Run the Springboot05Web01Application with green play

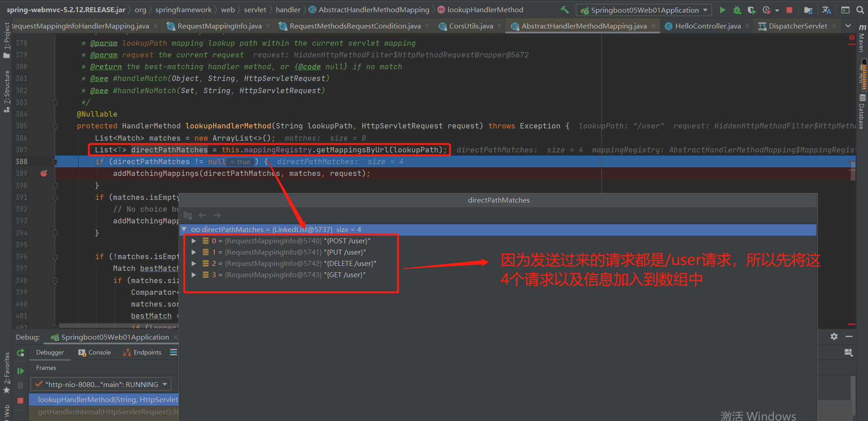click(722, 10)
